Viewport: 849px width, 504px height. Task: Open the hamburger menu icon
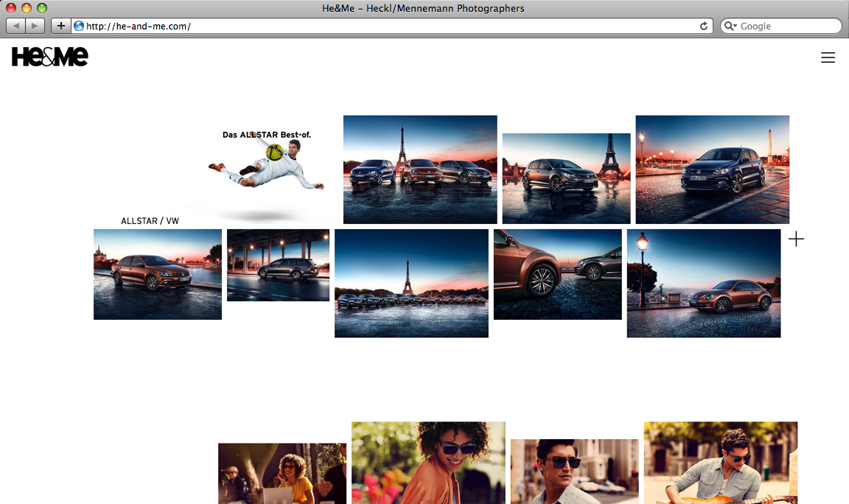(x=828, y=57)
